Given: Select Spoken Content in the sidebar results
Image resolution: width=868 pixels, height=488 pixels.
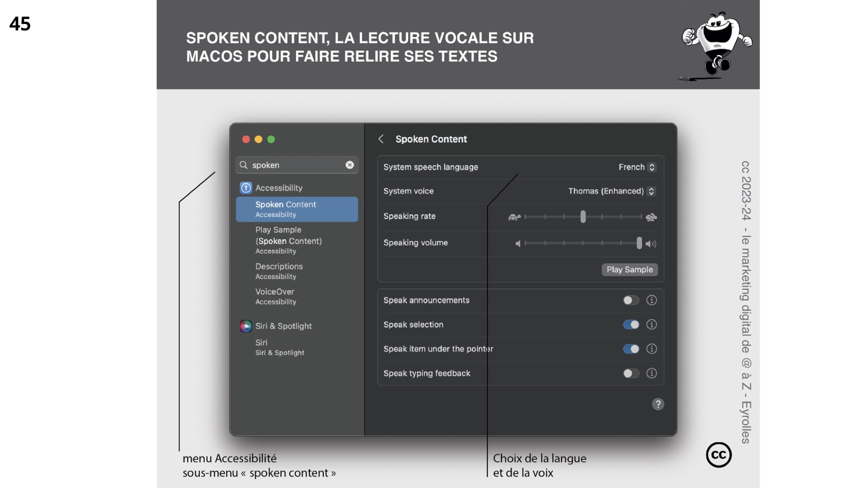Looking at the screenshot, I should (x=297, y=209).
